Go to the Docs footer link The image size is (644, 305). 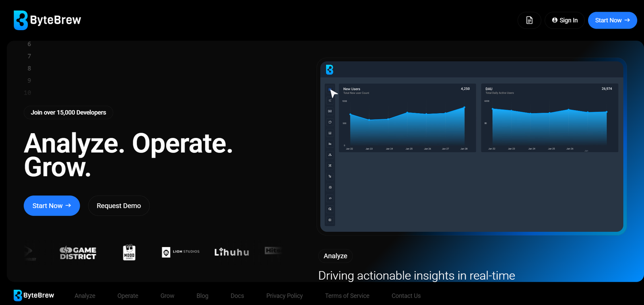237,296
